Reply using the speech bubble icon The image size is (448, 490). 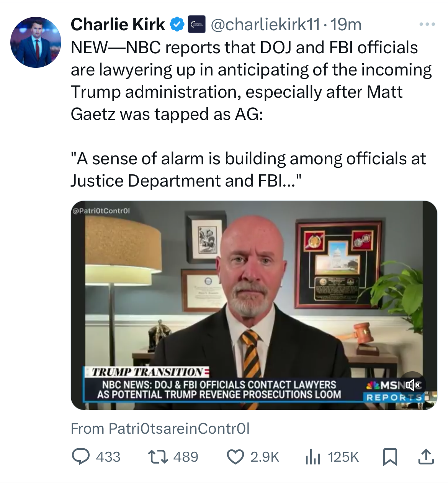[80, 457]
